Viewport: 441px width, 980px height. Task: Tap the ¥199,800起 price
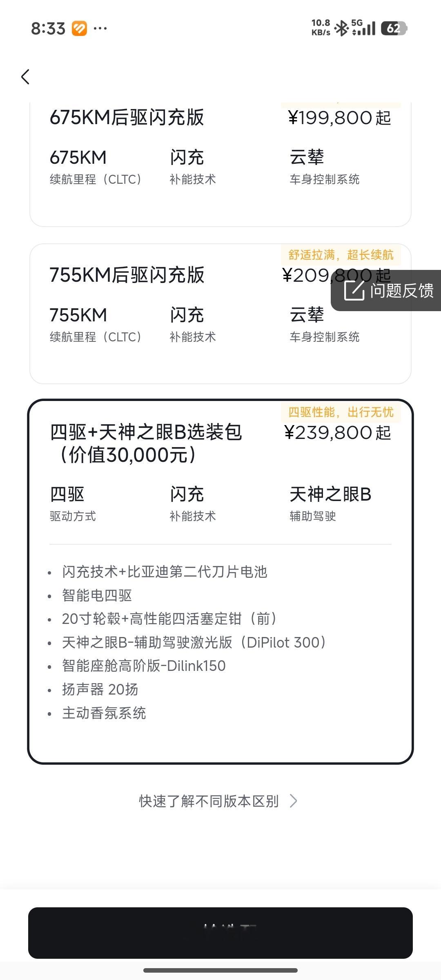339,118
